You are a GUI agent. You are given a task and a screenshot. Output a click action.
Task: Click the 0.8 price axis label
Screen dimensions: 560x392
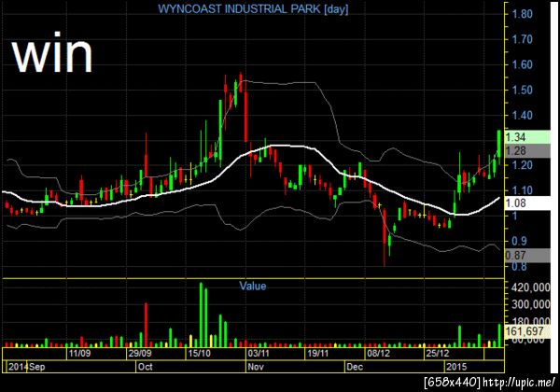[519, 266]
